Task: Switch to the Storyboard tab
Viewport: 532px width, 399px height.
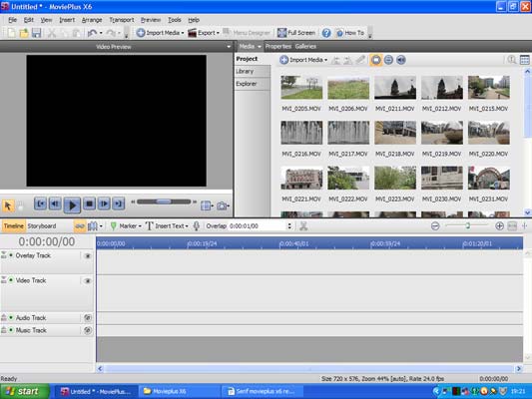Action: 42,226
